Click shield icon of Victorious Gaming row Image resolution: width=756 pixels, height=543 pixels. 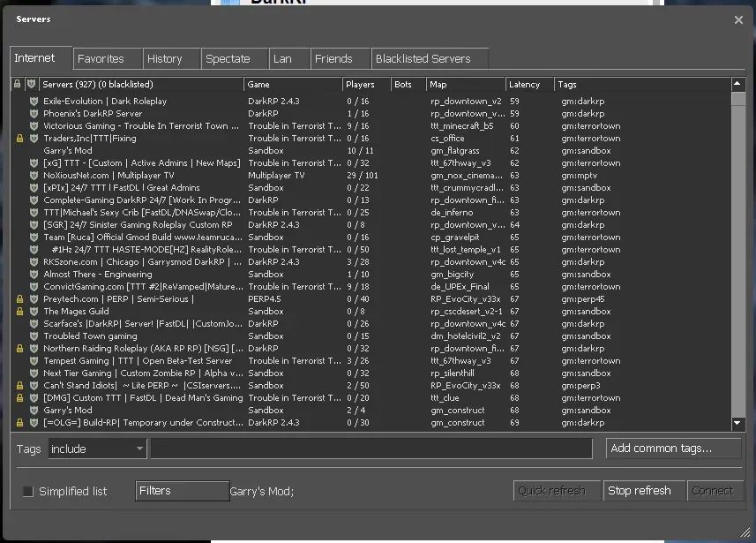34,126
